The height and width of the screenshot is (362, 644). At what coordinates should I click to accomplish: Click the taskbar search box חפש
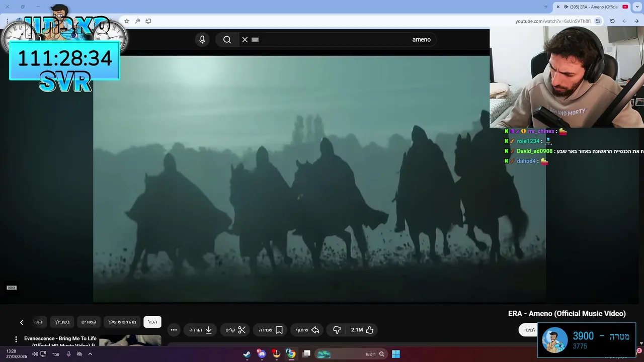pos(352,354)
